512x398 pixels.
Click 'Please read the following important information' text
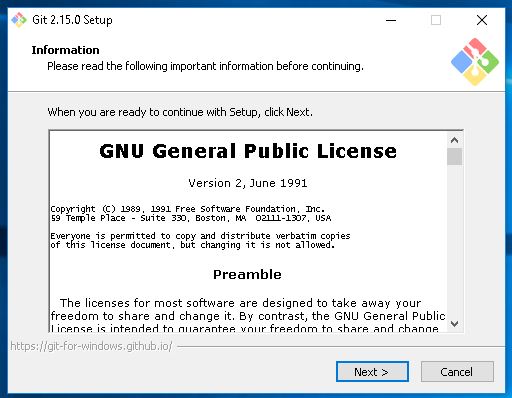coord(205,66)
